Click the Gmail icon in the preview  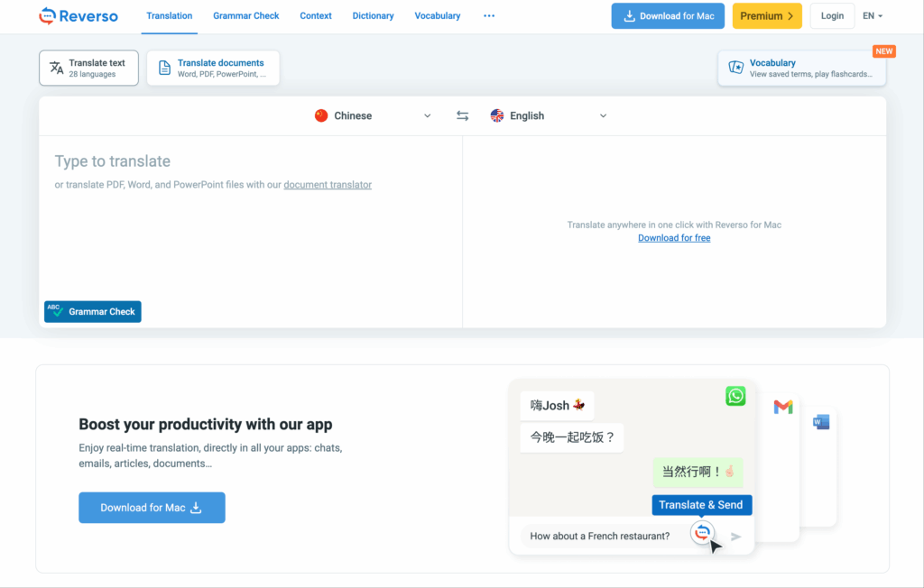(x=783, y=408)
